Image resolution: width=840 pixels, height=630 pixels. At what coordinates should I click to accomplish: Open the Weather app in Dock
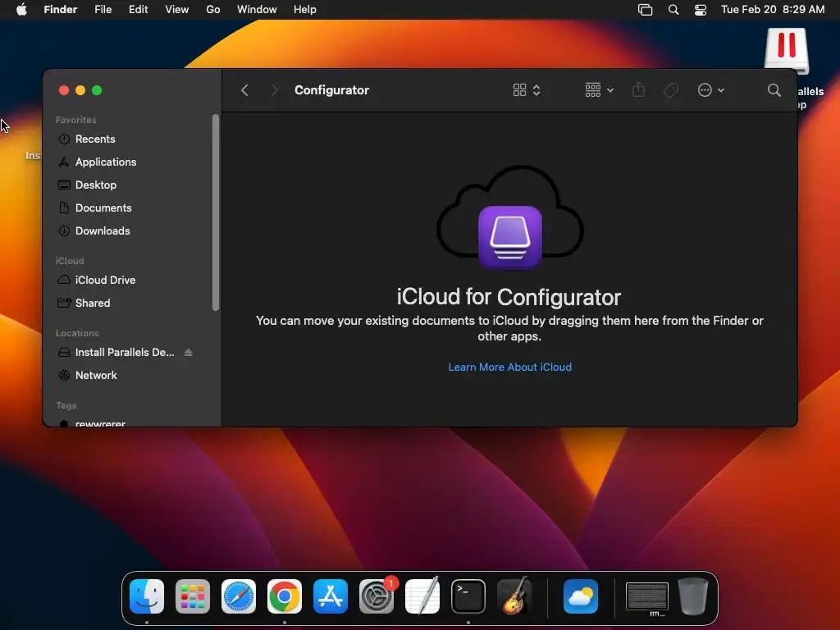581,596
